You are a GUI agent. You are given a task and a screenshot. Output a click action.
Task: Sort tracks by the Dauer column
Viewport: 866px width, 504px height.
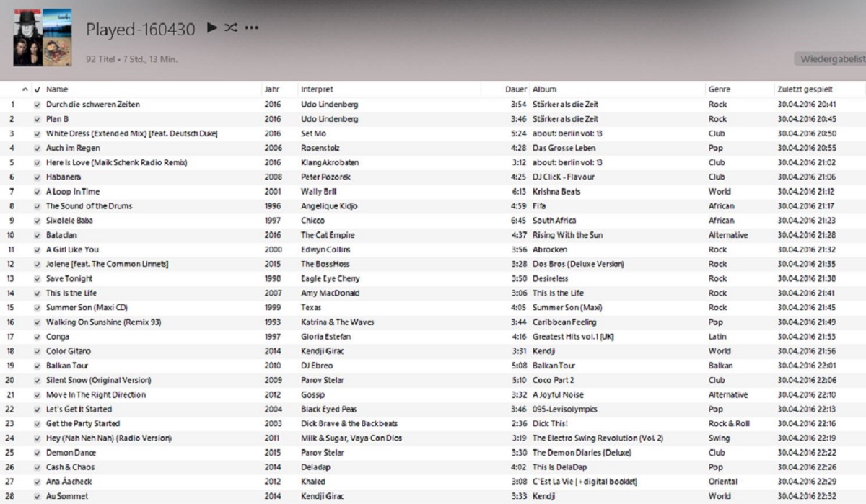pos(515,89)
